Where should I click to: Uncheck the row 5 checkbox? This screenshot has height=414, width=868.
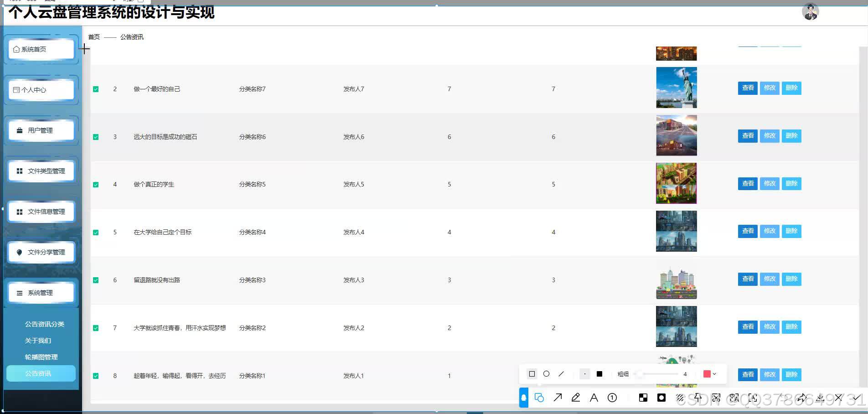tap(96, 233)
